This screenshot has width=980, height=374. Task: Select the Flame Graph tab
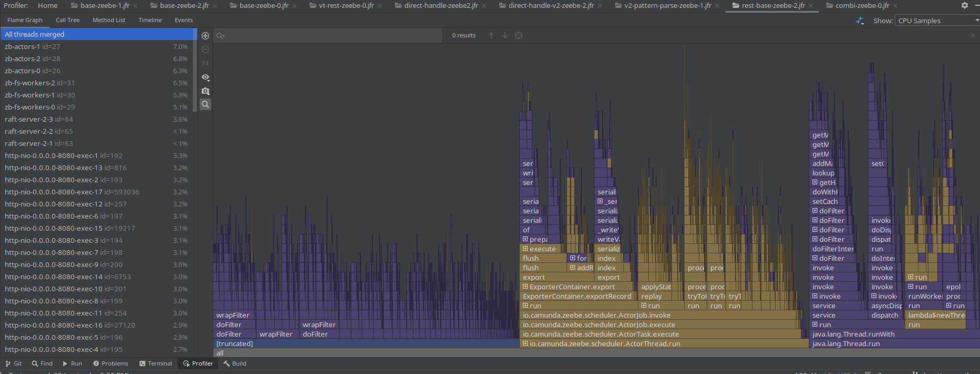[25, 20]
